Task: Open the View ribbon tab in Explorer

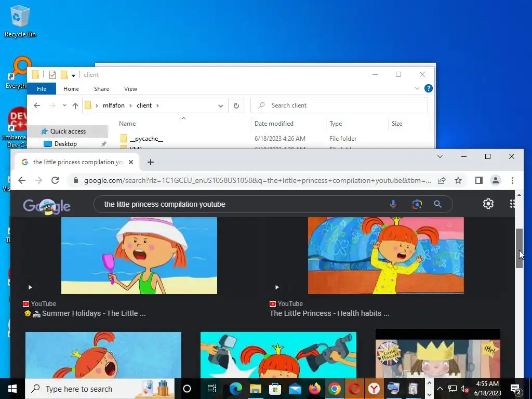Action: [130, 89]
